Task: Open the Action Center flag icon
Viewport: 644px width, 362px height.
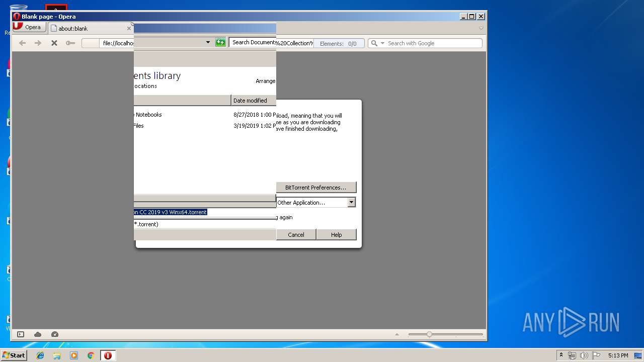Action: (x=596, y=355)
